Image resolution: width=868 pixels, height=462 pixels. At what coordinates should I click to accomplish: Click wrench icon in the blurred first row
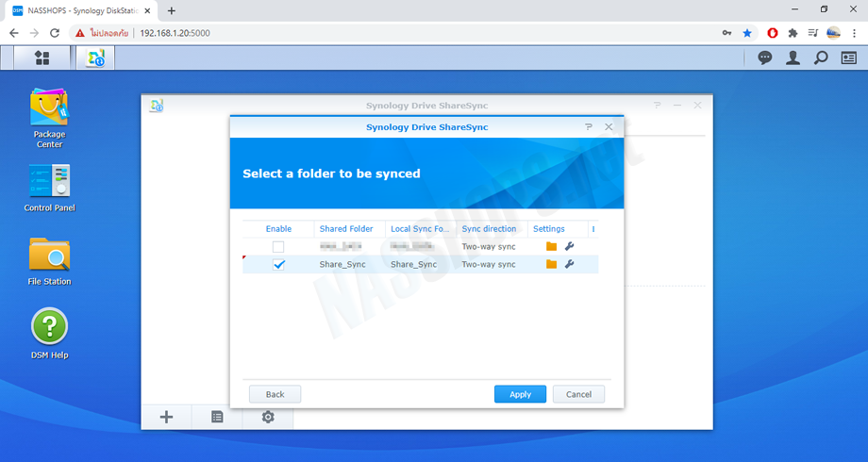[569, 247]
